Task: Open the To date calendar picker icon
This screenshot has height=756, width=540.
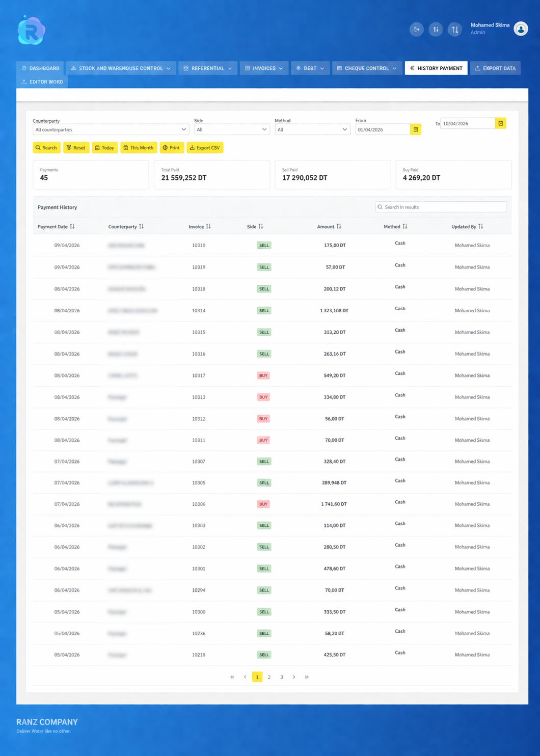Action: (501, 123)
